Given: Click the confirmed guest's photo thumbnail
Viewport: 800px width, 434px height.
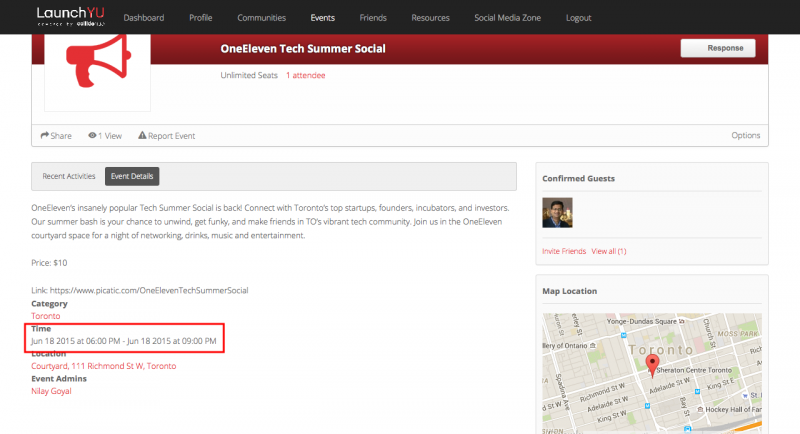Looking at the screenshot, I should coord(557,213).
